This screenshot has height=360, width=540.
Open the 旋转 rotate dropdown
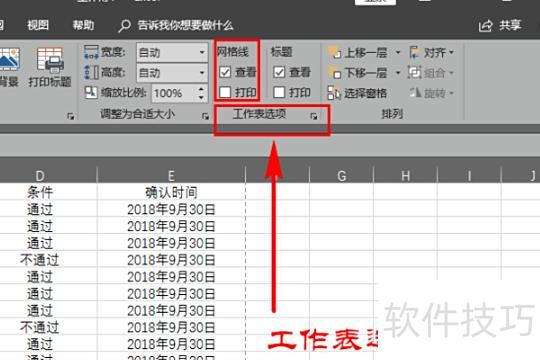point(432,93)
